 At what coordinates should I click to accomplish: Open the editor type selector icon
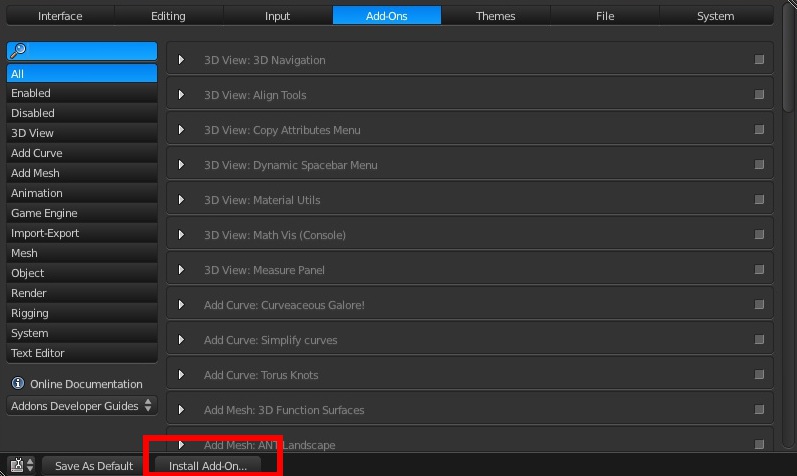(21, 465)
